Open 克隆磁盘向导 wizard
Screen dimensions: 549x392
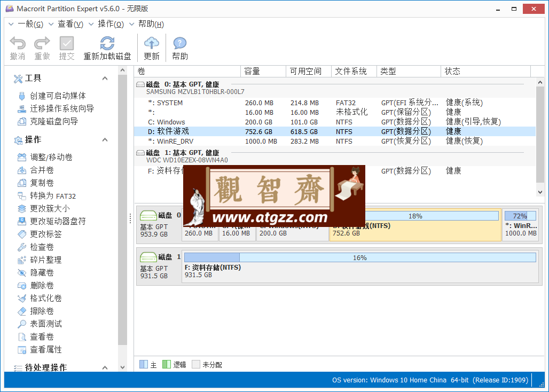(53, 122)
